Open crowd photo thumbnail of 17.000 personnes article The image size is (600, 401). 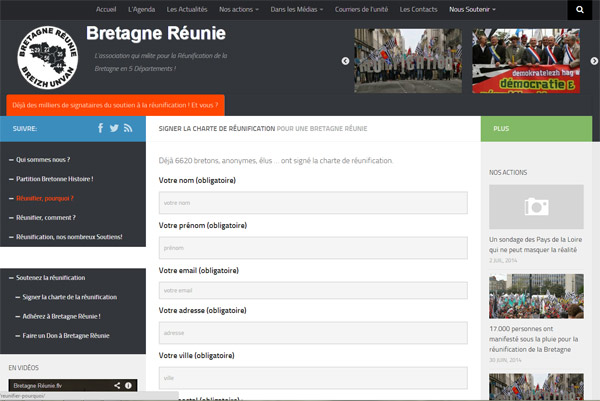click(x=536, y=296)
